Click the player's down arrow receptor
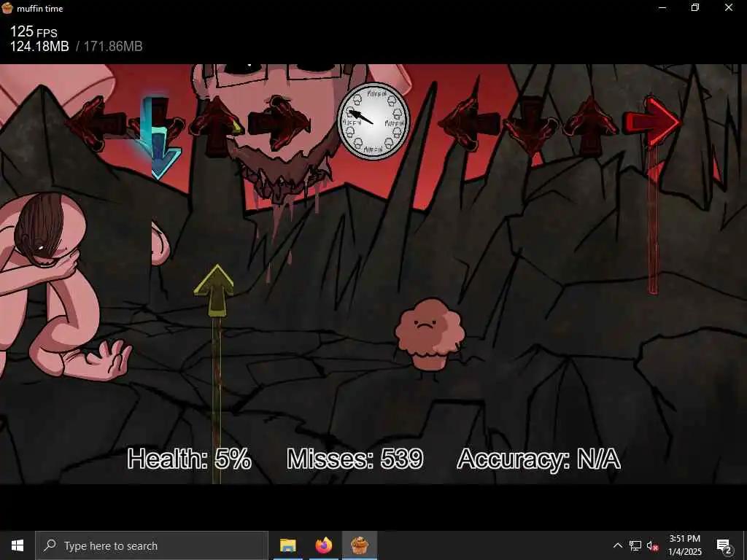747x560 pixels. tap(531, 126)
